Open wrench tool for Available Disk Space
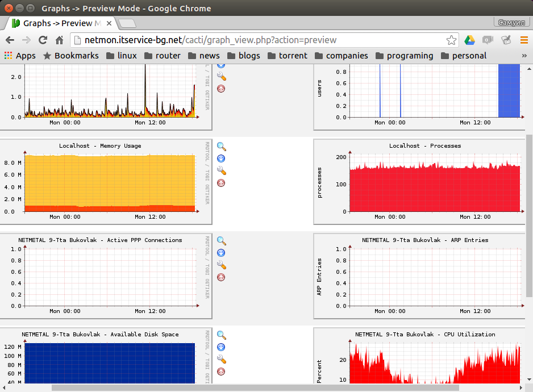The height and width of the screenshot is (392, 533). (221, 360)
